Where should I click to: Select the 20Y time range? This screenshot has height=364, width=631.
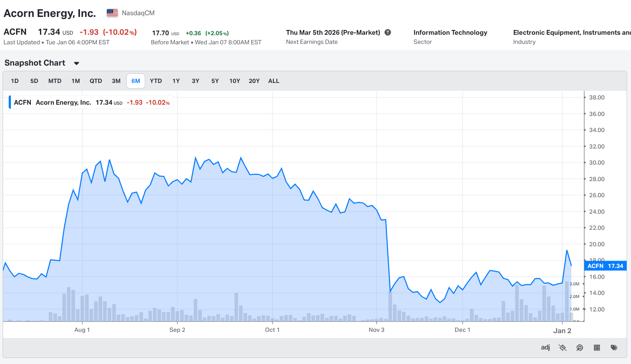pyautogui.click(x=254, y=81)
